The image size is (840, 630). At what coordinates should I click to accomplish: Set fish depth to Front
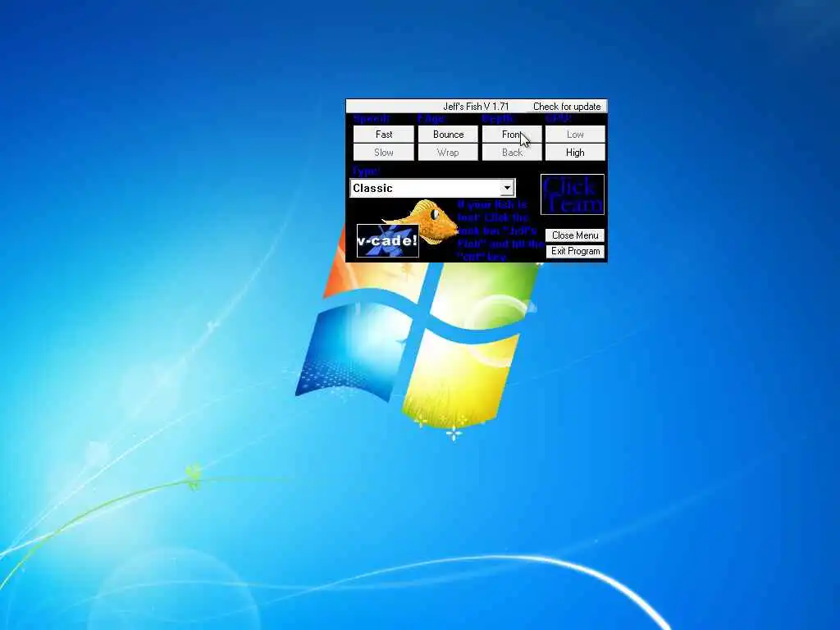point(512,135)
